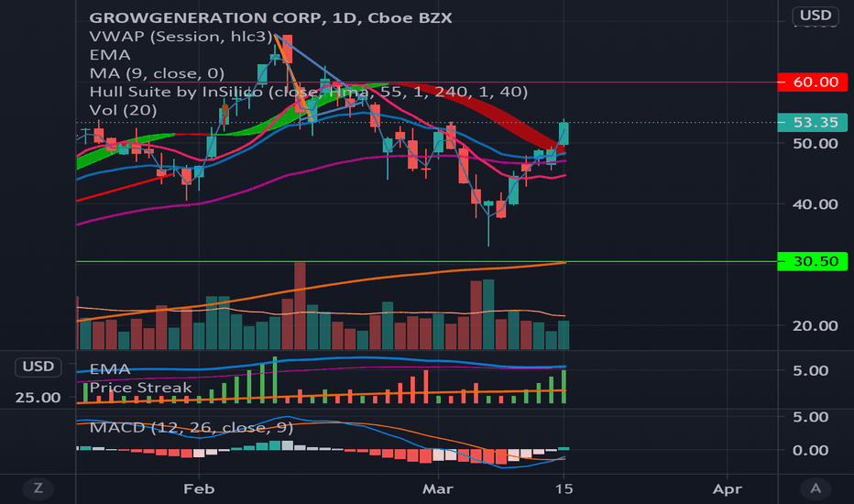Click the Z timezone button
The width and height of the screenshot is (854, 504).
pyautogui.click(x=38, y=488)
